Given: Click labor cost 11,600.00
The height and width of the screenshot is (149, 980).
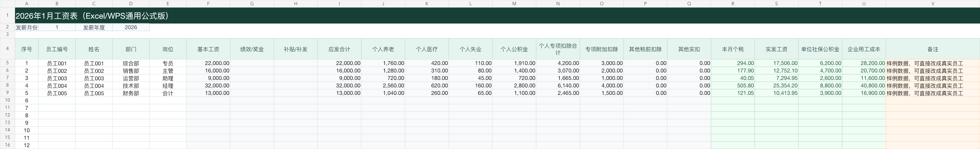Looking at the screenshot, I should [864, 78].
